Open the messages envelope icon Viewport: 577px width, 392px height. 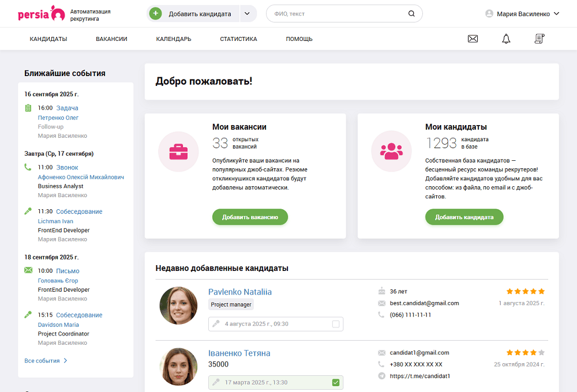click(473, 39)
